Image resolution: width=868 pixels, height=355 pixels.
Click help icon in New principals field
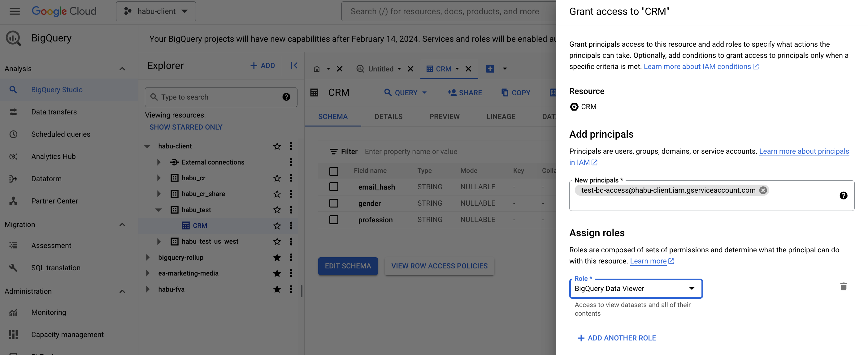(843, 195)
